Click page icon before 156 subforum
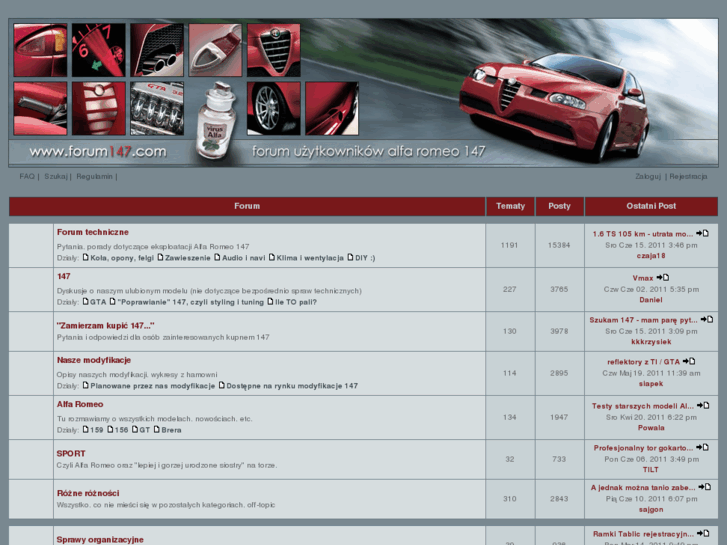Image resolution: width=727 pixels, height=545 pixels. [110, 430]
